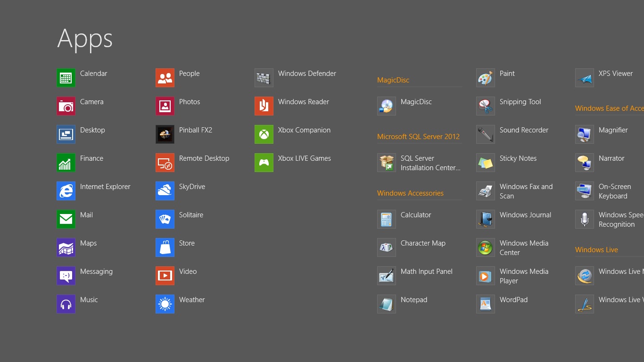Open the Mail app icon

pyautogui.click(x=66, y=219)
